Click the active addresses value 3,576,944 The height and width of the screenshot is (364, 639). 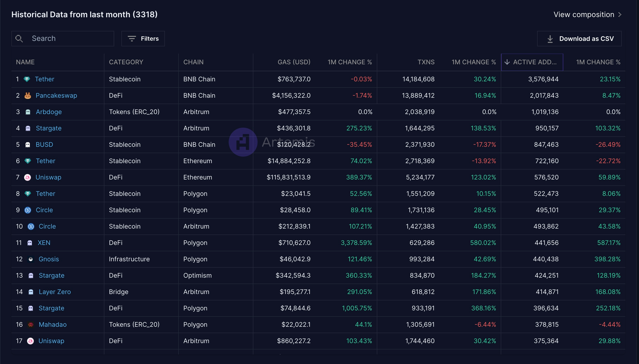(543, 79)
